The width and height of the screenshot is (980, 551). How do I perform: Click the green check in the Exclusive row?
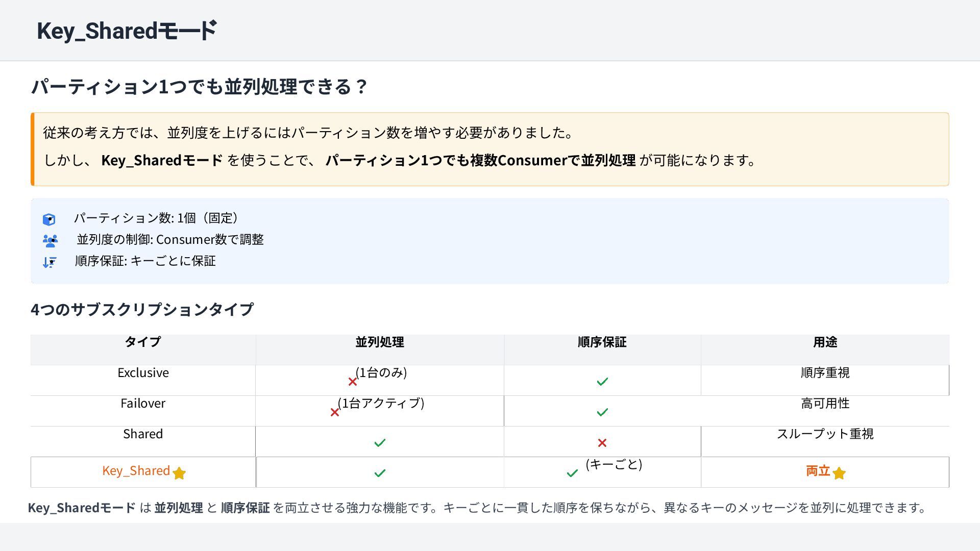pos(602,382)
